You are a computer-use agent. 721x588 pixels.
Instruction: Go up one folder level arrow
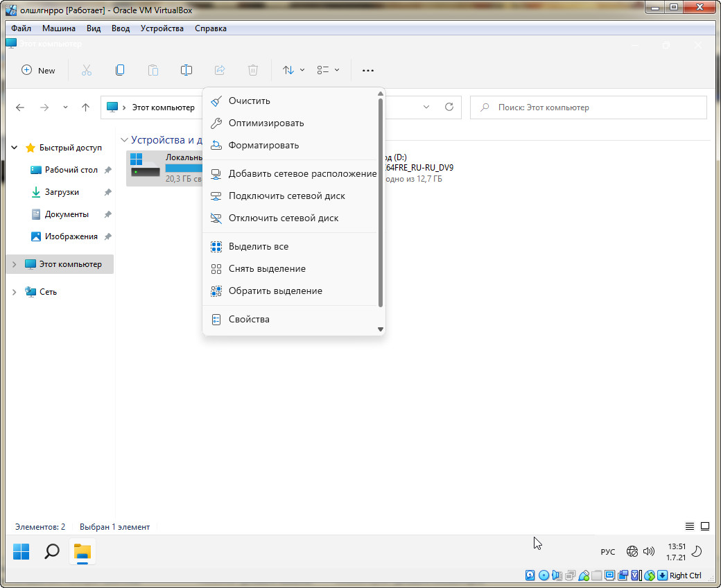coord(85,107)
